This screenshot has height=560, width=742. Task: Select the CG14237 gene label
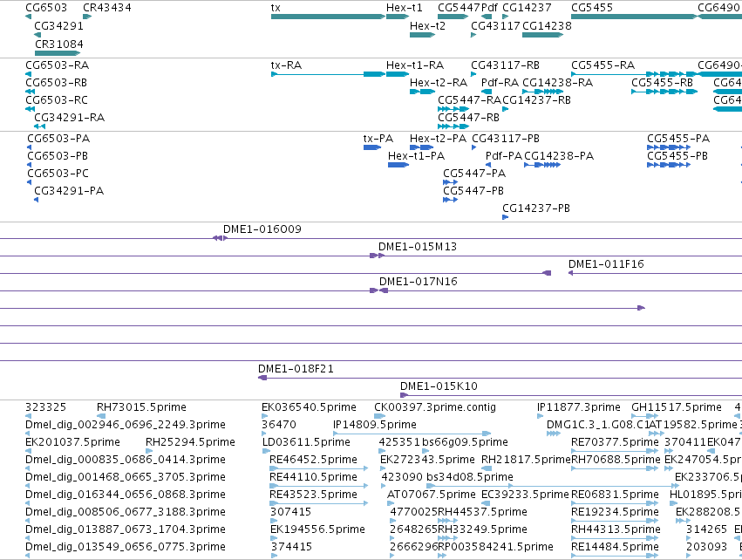[x=527, y=8]
